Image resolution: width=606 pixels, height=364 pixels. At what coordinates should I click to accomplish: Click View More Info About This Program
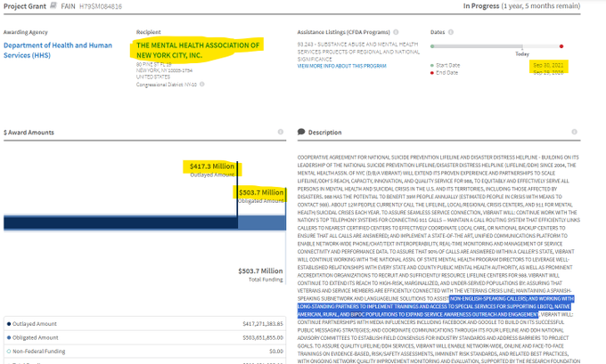click(341, 66)
